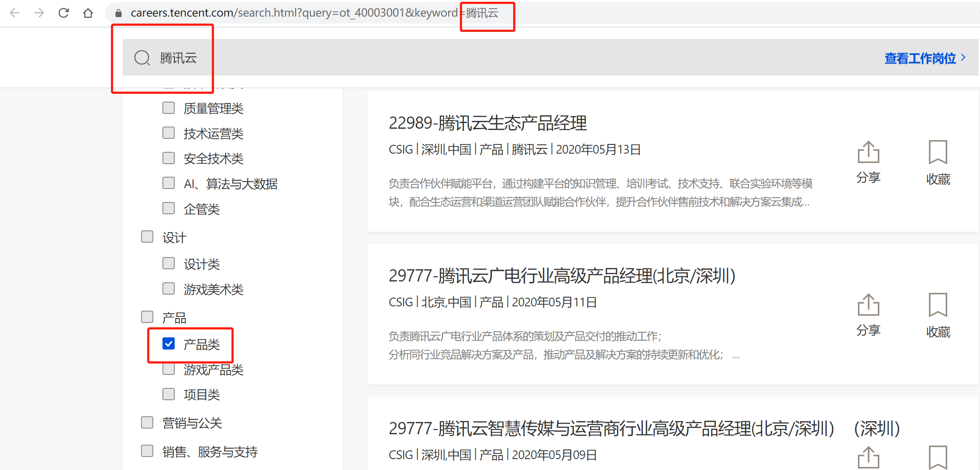Bookmark the 22989-腾讯云生态产品经理 job

938,163
